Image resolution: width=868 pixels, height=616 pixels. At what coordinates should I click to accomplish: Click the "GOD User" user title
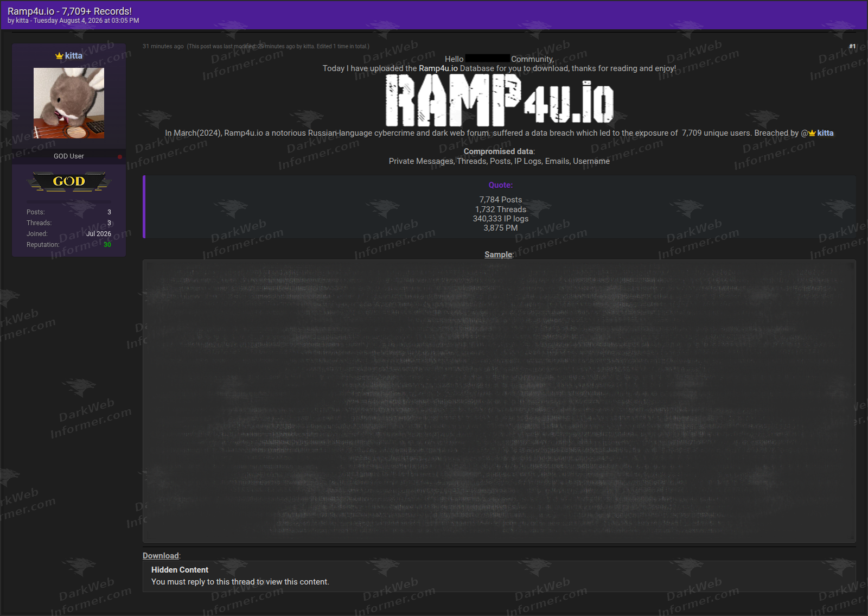pos(69,156)
